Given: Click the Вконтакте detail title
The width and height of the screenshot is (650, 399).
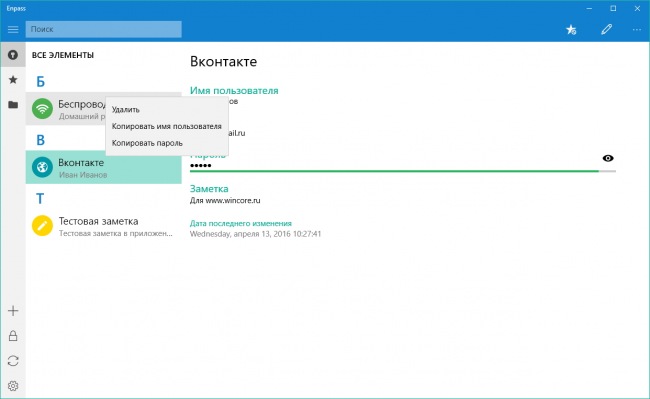Looking at the screenshot, I should coord(223,61).
